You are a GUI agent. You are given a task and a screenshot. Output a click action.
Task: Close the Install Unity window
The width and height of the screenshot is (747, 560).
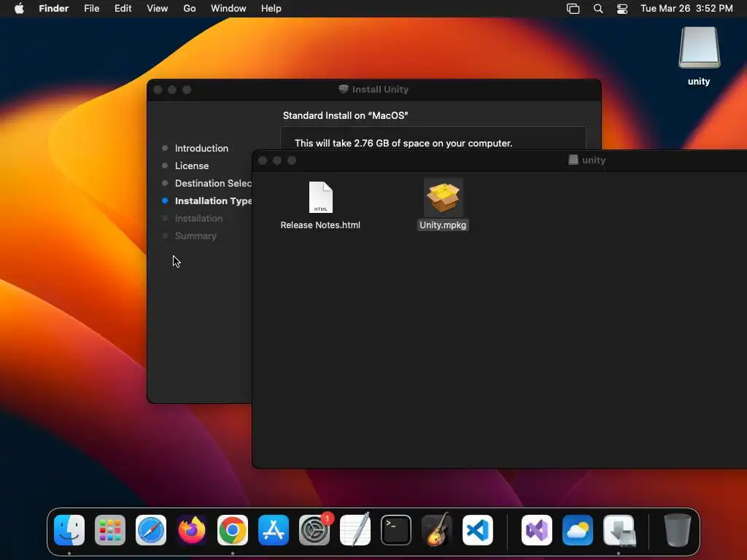pyautogui.click(x=158, y=90)
